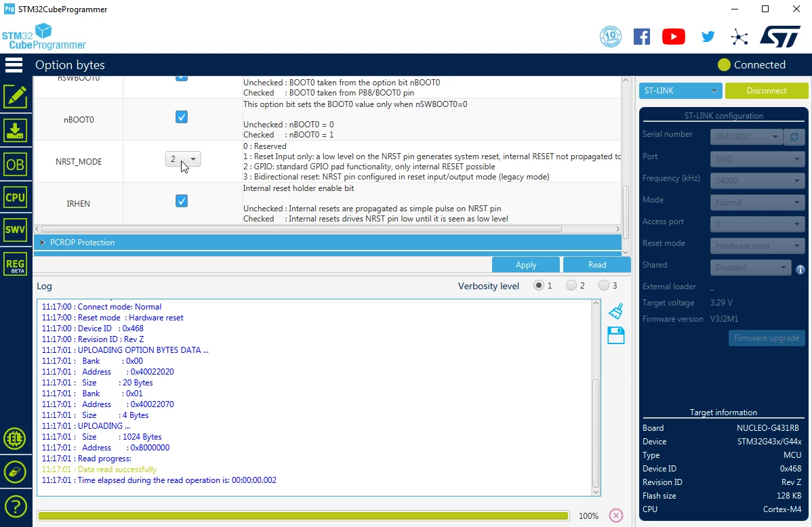Select verbosity level 3
Image resolution: width=812 pixels, height=527 pixels.
coord(604,285)
